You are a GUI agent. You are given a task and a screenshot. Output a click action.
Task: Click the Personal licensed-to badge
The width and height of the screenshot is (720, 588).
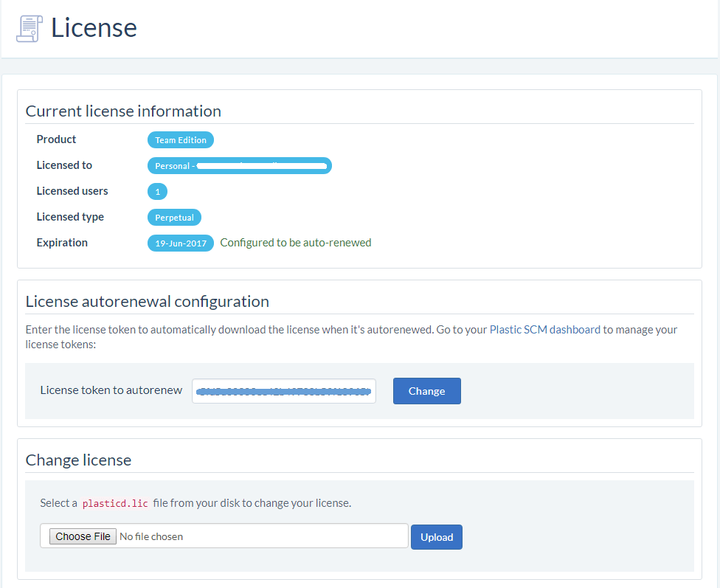tap(239, 166)
